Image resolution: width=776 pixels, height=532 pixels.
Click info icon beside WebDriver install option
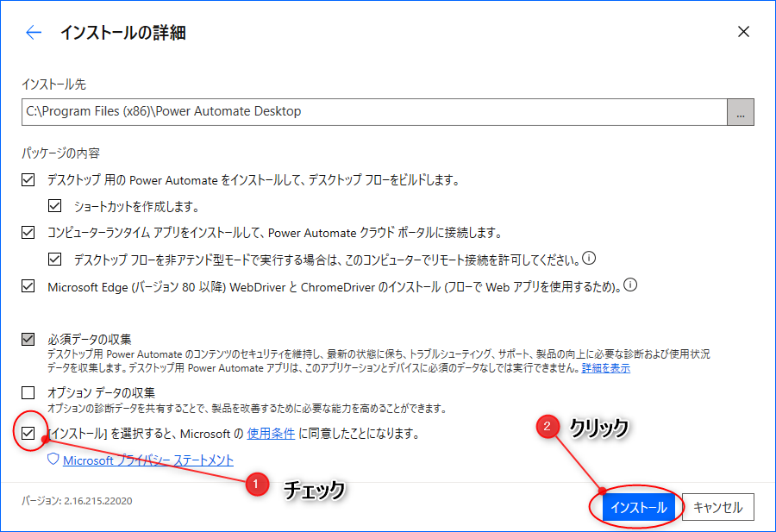pos(630,285)
